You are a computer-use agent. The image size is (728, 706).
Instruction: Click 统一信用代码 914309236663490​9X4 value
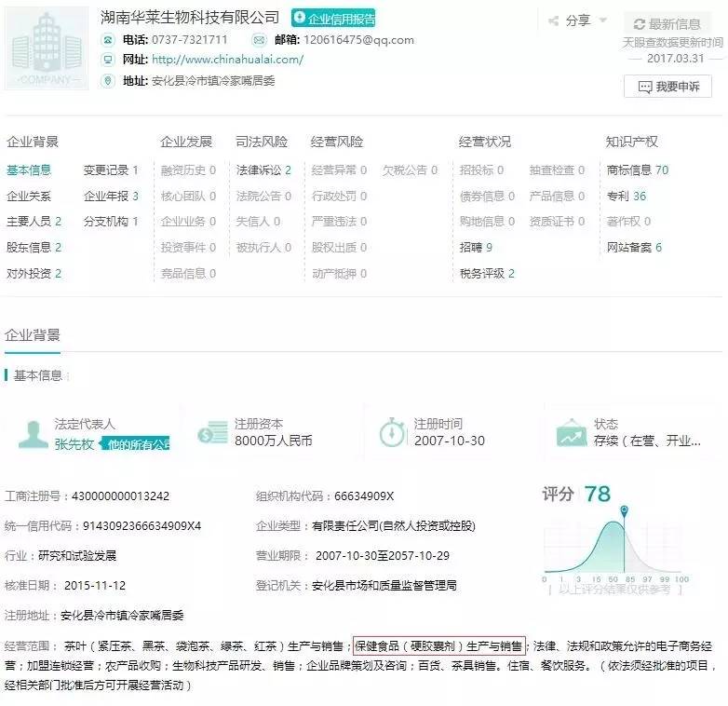[x=142, y=526]
